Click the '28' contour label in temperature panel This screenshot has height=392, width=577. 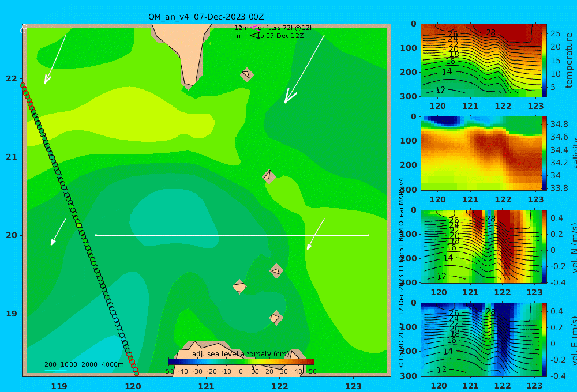[491, 32]
